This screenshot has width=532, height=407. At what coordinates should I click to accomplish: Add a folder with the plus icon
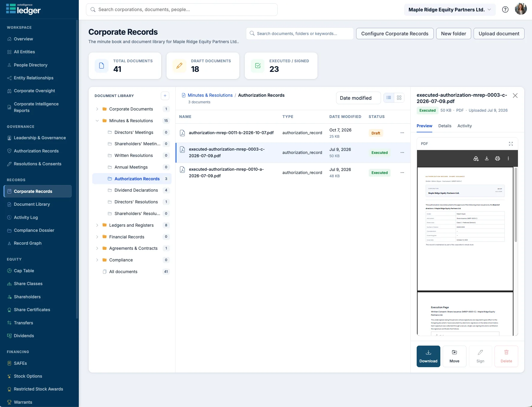pyautogui.click(x=165, y=96)
